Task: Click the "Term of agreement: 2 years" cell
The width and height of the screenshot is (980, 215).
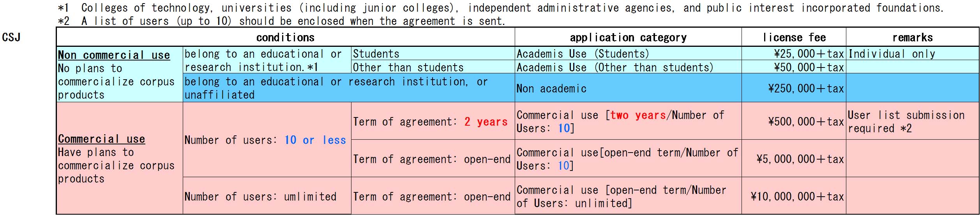Action: click(430, 122)
